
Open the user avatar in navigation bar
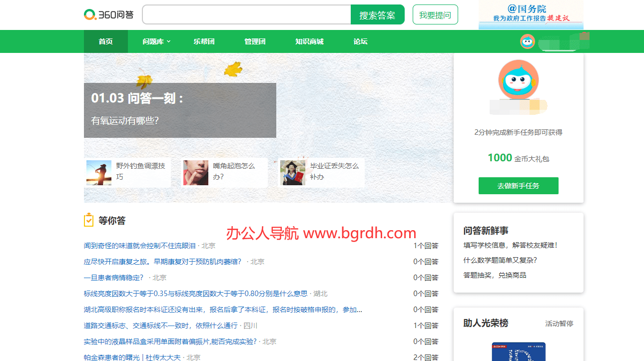click(x=527, y=41)
